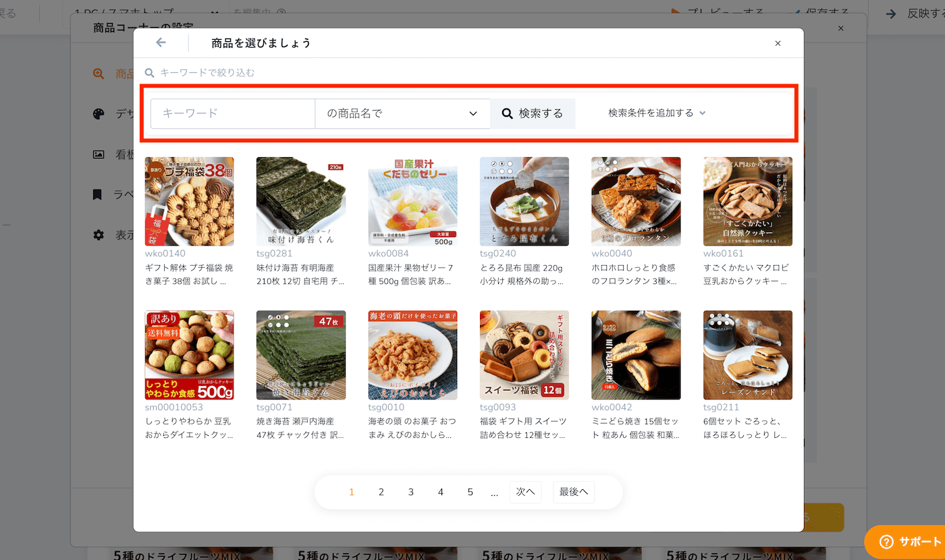Viewport: 945px width, 560px height.
Task: Click the ギフト解体 プチ福袋 product name
Action: coord(188,275)
